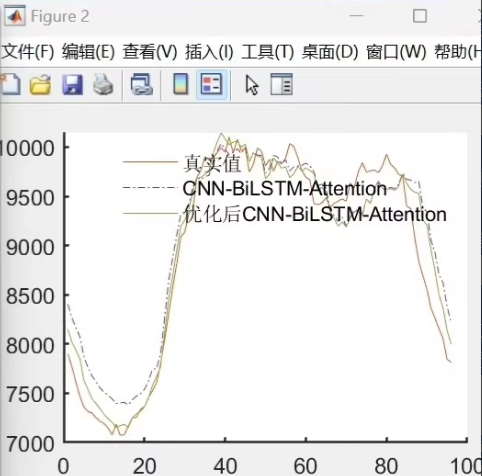Click the x-axis tick label 80

point(386,466)
